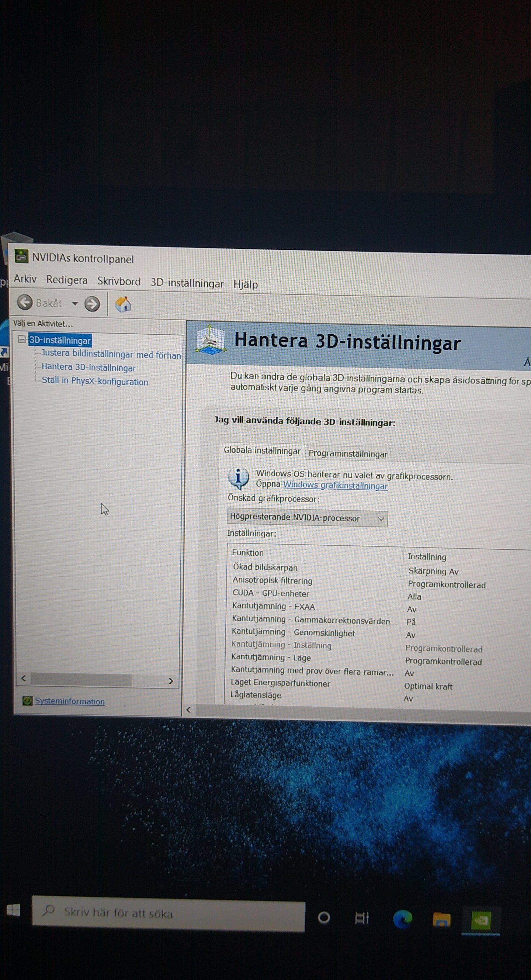Screen dimensions: 531x980
Task: Open the Windows grafikinställningar link
Action: point(335,486)
